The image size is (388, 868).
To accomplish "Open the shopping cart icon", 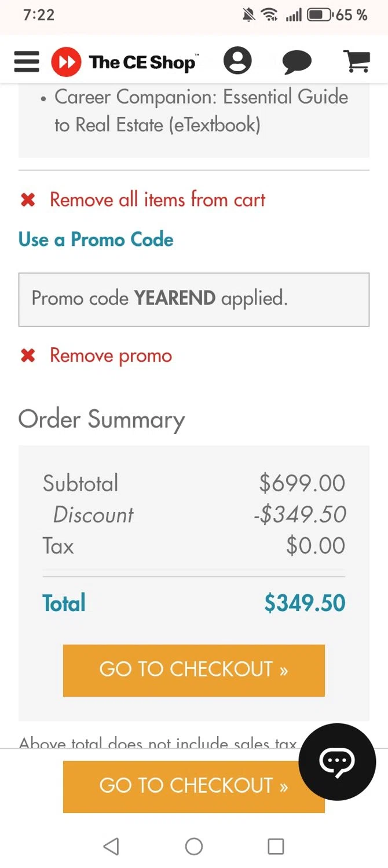I will [x=357, y=61].
